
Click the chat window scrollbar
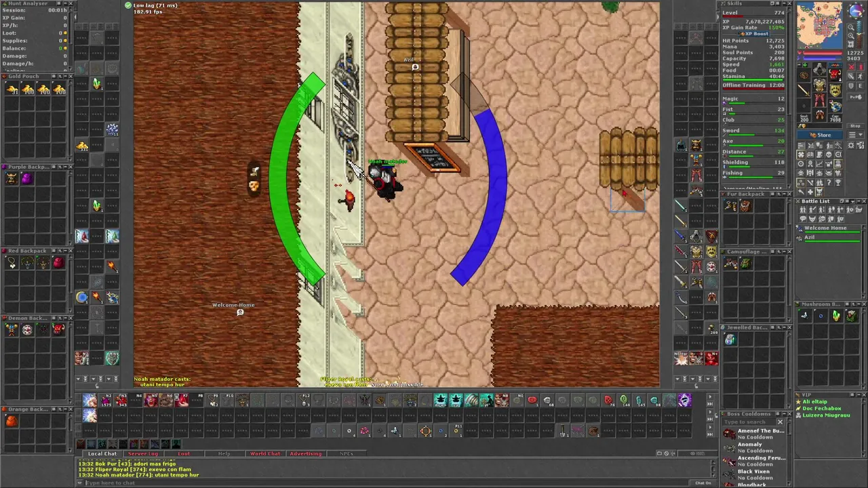click(x=713, y=468)
